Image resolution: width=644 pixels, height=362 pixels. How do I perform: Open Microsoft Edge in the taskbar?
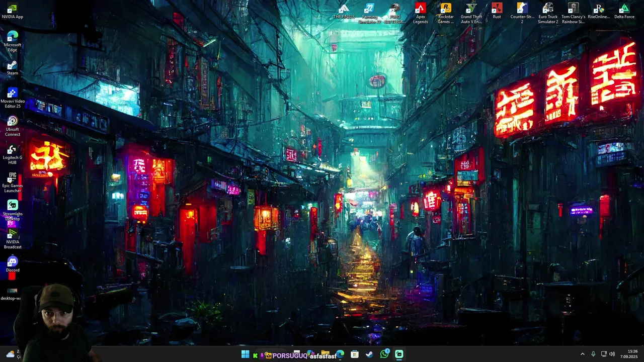tap(341, 354)
